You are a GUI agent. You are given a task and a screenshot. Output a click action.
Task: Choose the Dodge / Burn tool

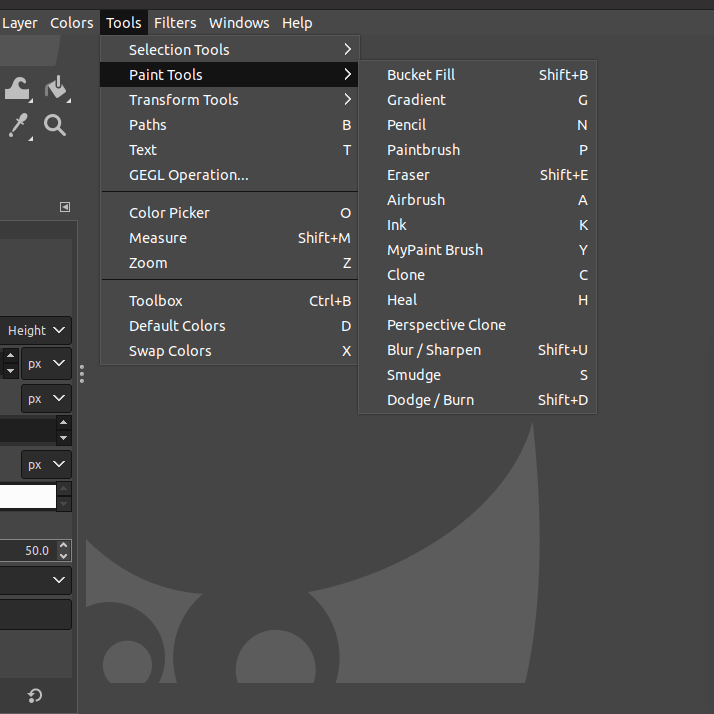click(x=478, y=400)
